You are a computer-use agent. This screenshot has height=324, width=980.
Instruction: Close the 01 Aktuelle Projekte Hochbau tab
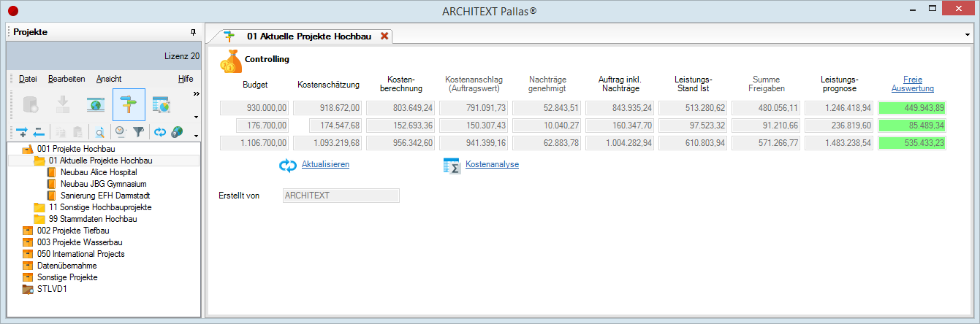click(x=385, y=36)
